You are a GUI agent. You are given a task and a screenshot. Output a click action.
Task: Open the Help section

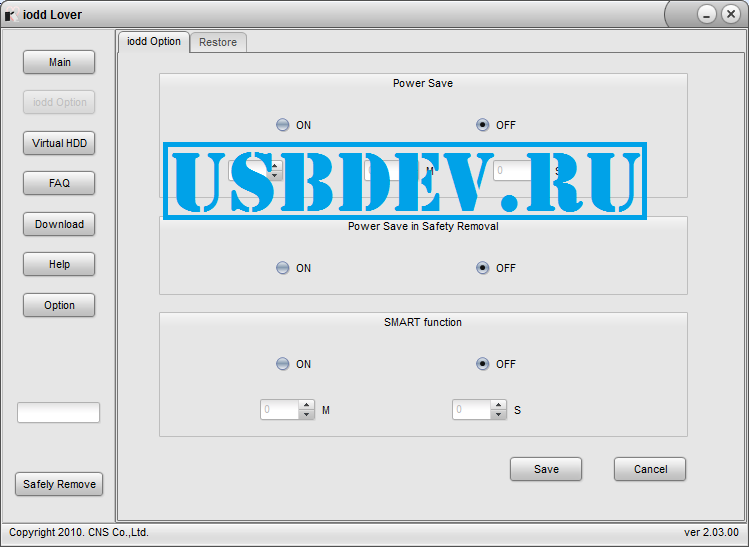click(x=59, y=264)
